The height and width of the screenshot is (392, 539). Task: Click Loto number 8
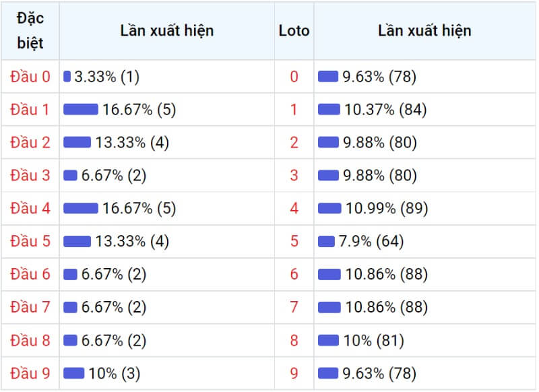click(x=294, y=340)
